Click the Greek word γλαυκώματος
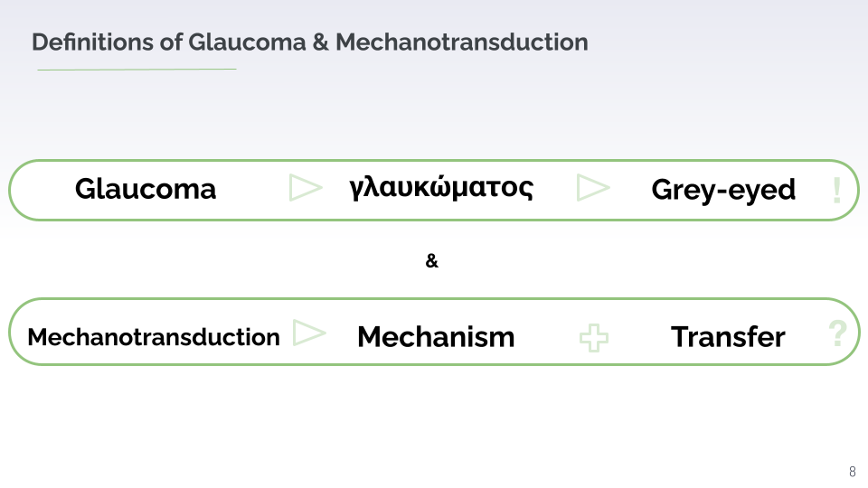 point(440,188)
